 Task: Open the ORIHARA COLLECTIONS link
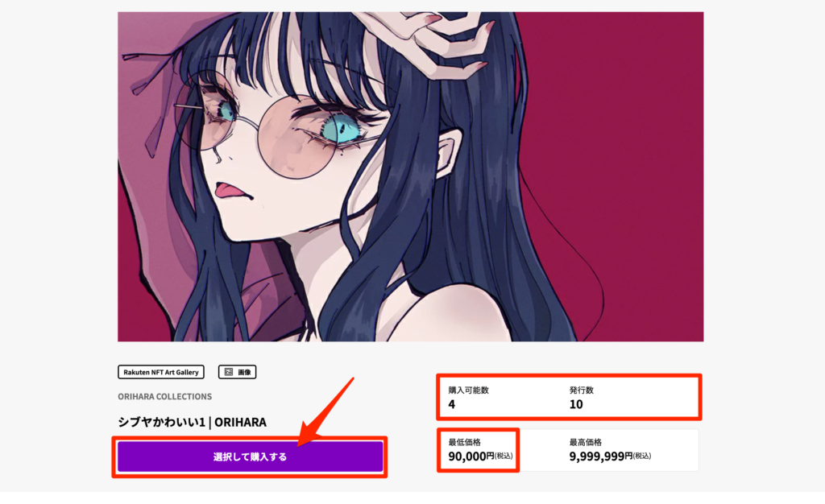(164, 396)
